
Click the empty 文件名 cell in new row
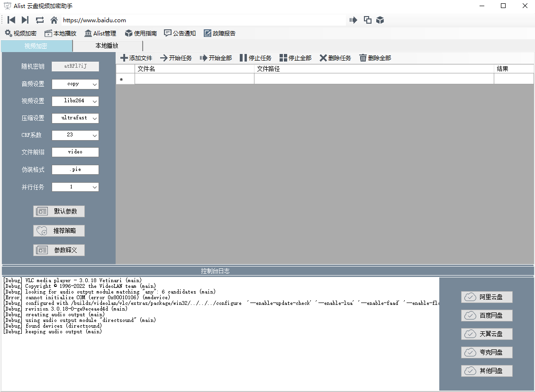[x=194, y=79]
